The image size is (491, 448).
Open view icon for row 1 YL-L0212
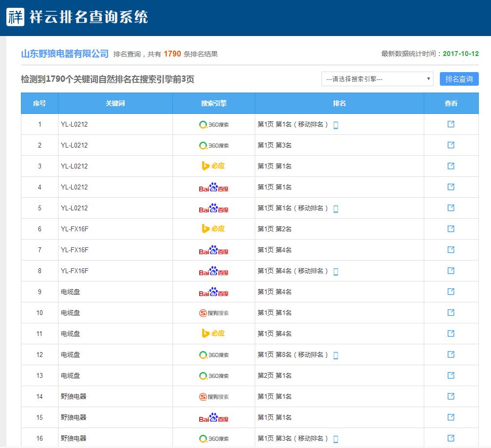(x=451, y=124)
